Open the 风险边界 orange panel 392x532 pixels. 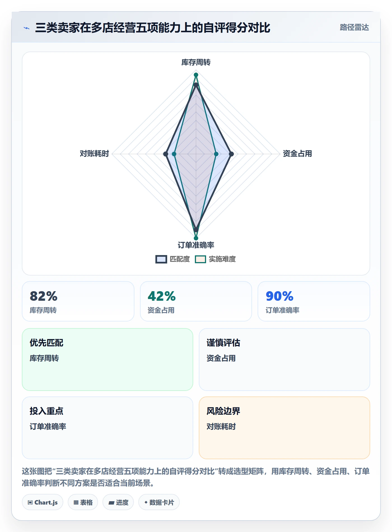pyautogui.click(x=284, y=428)
